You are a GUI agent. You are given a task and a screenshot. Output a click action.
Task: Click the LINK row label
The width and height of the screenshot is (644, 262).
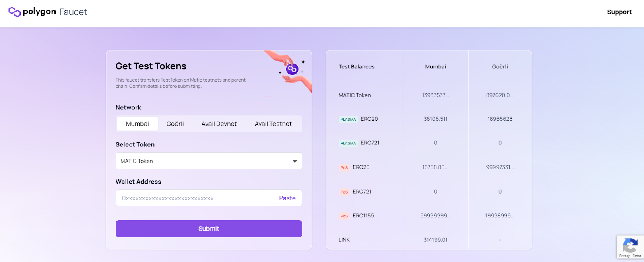pos(344,240)
